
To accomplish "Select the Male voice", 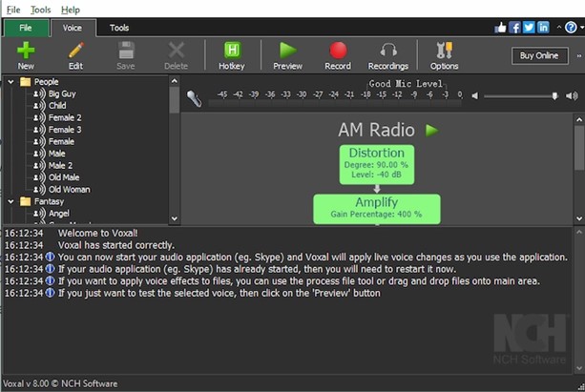I will [56, 154].
